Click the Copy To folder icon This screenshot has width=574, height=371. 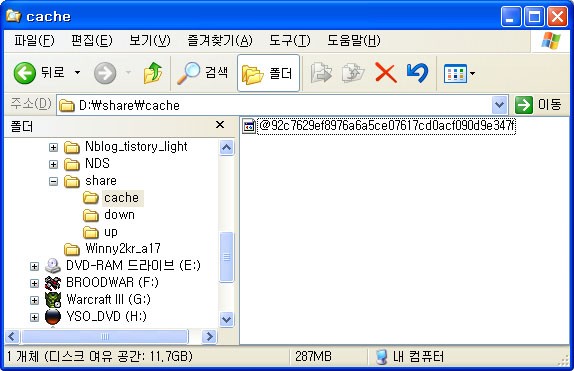coord(353,73)
